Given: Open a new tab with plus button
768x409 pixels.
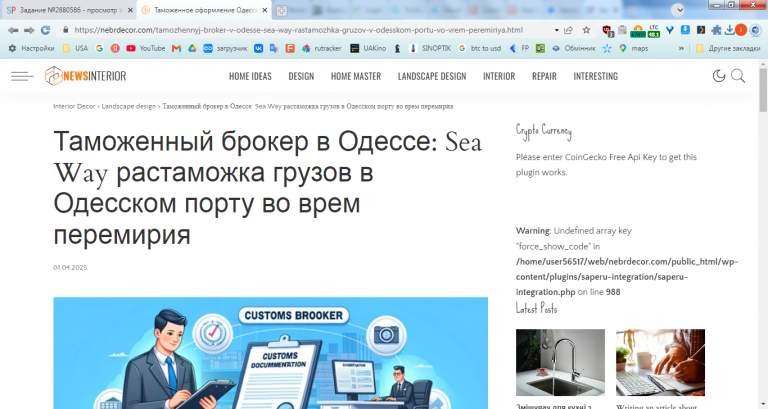Looking at the screenshot, I should 281,10.
